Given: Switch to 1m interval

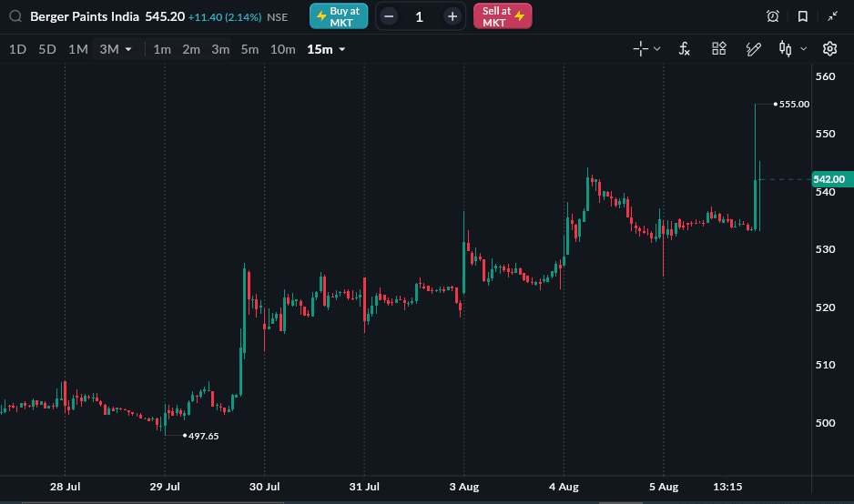Looking at the screenshot, I should 162,49.
